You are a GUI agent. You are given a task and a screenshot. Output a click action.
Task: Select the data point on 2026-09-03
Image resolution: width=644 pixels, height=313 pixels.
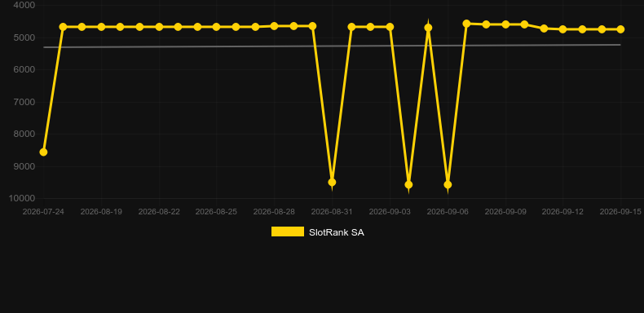click(x=390, y=27)
